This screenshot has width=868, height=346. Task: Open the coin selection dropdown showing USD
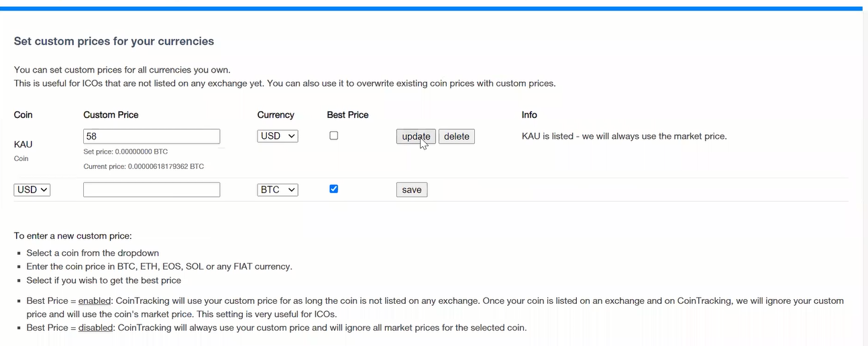tap(32, 190)
